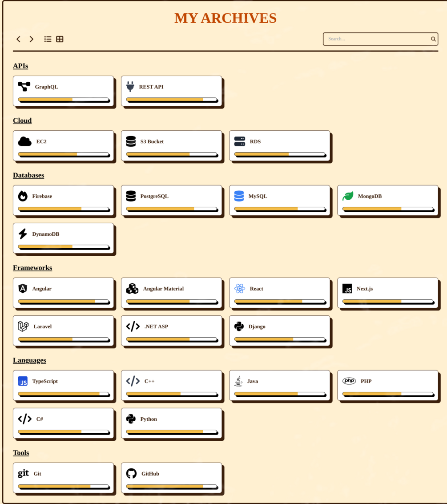Click the forward arrow navigation icon
This screenshot has width=447, height=504.
(x=32, y=39)
